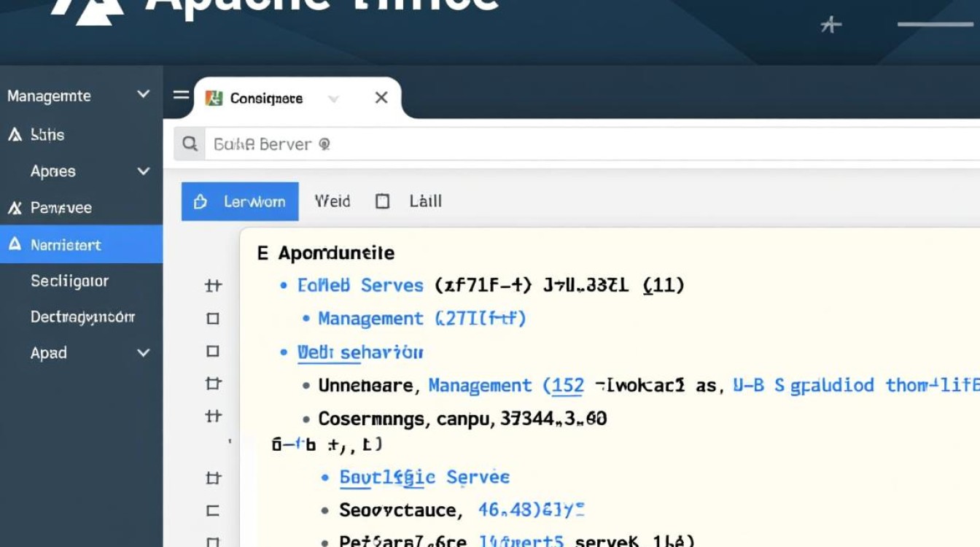980x547 pixels.
Task: Click the plus icon in top banner
Action: (831, 26)
